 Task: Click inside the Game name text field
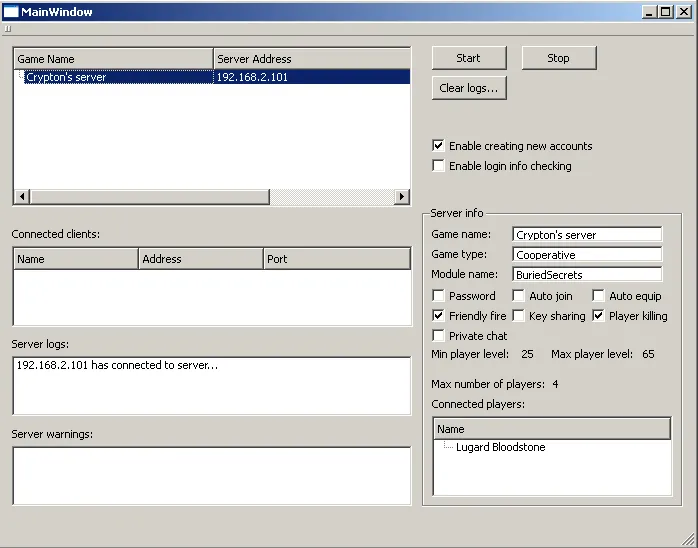tap(586, 235)
